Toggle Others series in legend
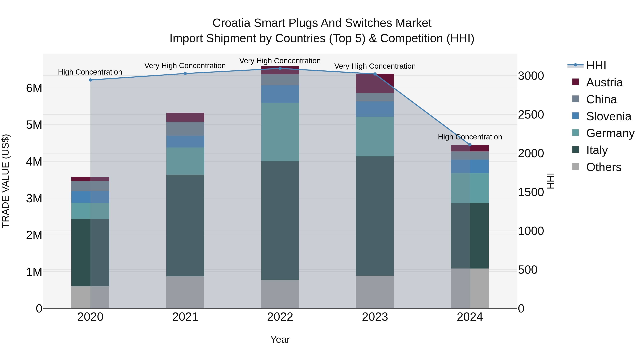644x362 pixels. click(x=597, y=167)
